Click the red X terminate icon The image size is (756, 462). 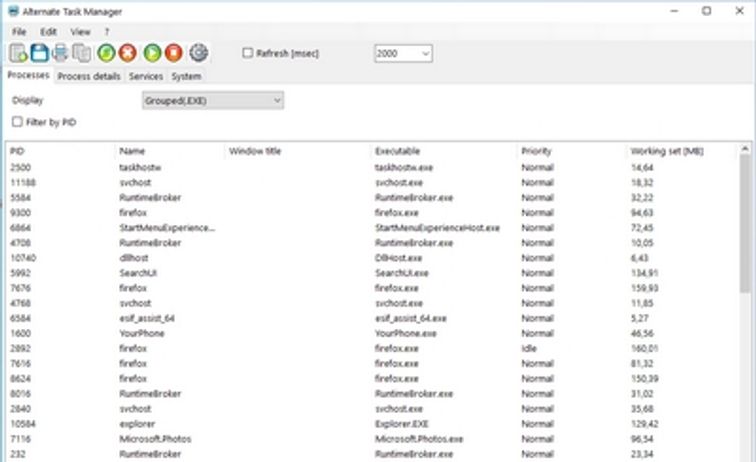tap(127, 53)
